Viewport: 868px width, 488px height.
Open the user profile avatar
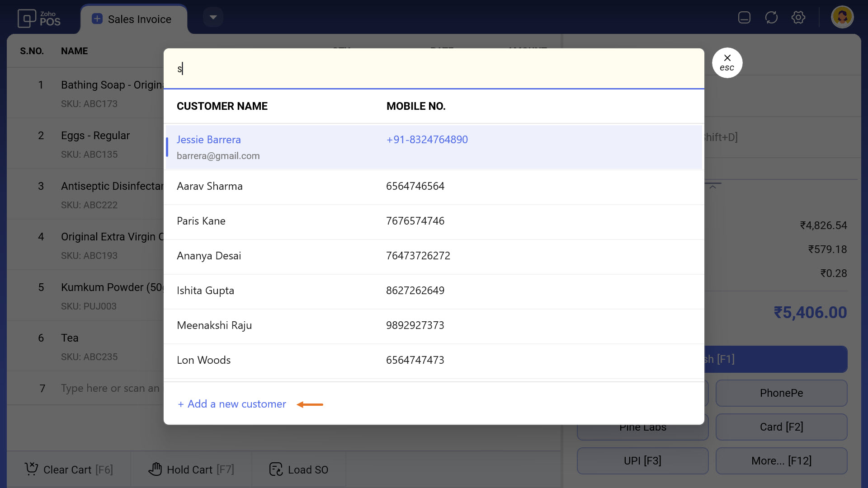(x=842, y=18)
